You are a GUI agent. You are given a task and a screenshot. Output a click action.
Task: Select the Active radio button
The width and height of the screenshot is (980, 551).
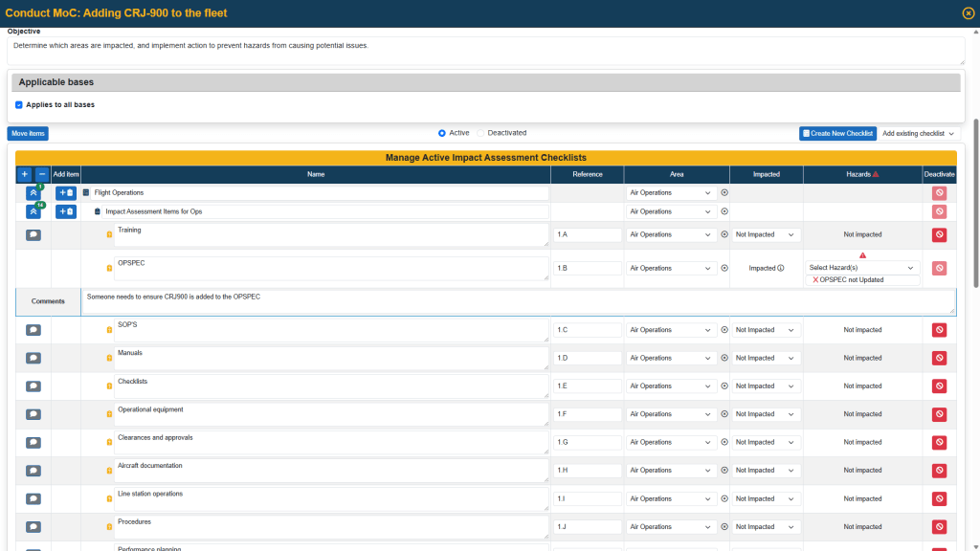tap(442, 133)
